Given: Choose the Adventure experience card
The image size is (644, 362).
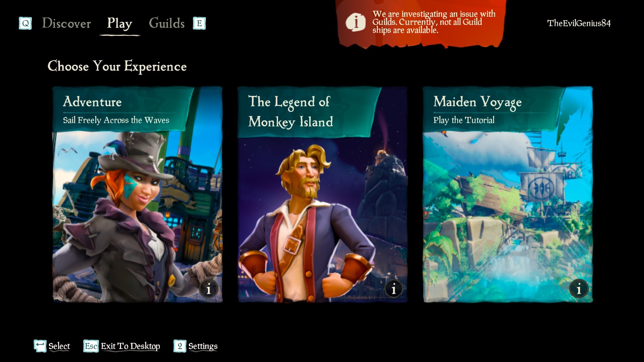Looking at the screenshot, I should [138, 195].
